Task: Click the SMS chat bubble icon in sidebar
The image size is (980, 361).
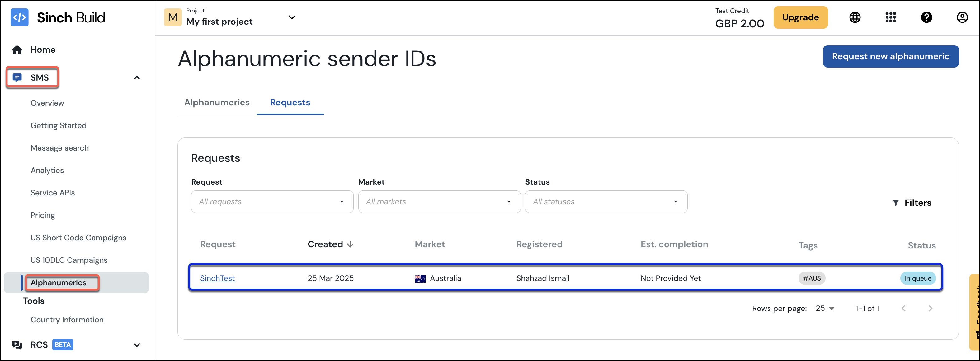Action: [18, 77]
